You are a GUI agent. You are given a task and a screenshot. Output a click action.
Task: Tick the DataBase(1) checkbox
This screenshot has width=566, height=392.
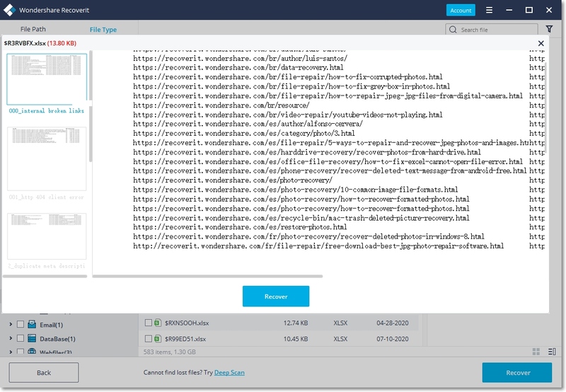pyautogui.click(x=21, y=338)
